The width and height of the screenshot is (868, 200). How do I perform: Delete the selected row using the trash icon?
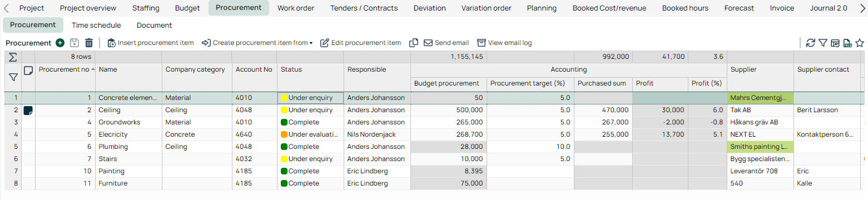click(89, 43)
